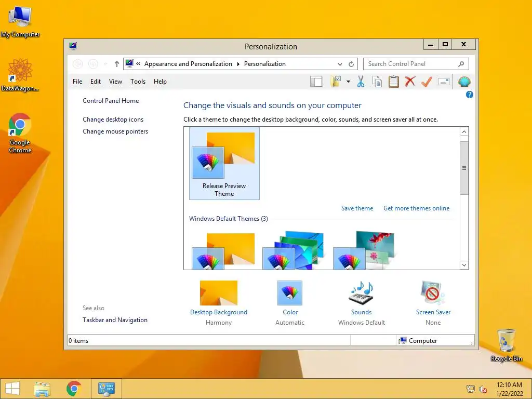
Task: Click Control Panel taskbar button
Action: (106, 389)
